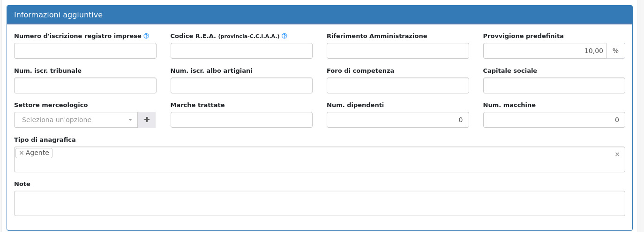Remove the Agente tag

[x=22, y=153]
